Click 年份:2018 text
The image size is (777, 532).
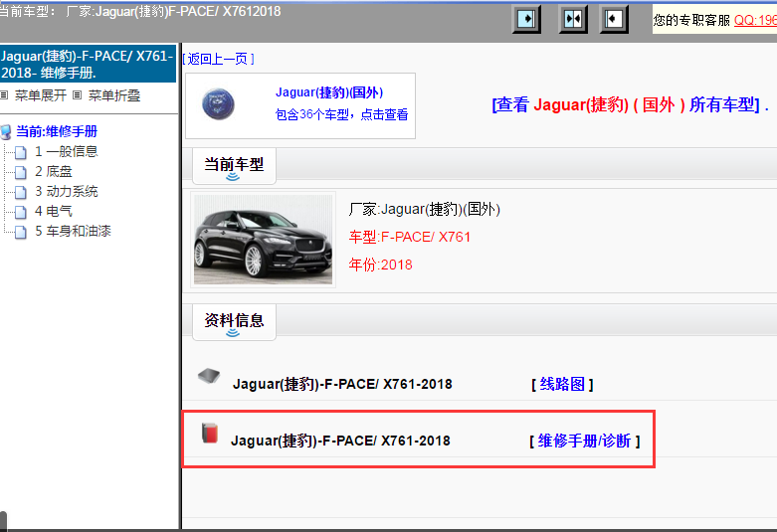380,265
